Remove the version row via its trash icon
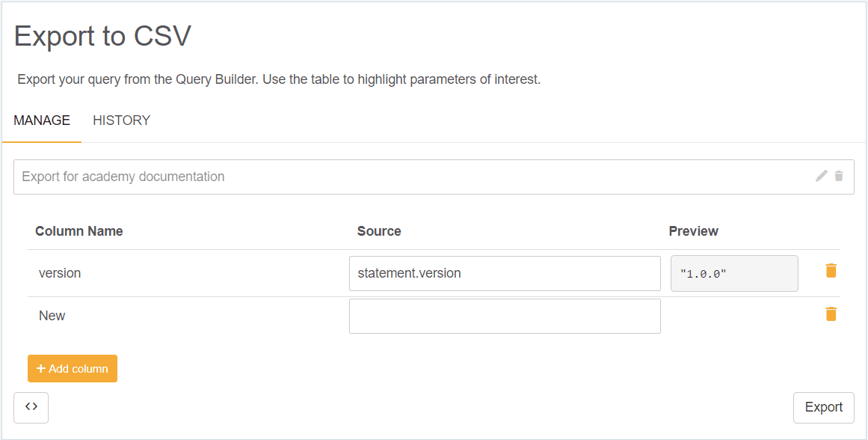The height and width of the screenshot is (440, 868). 831,271
